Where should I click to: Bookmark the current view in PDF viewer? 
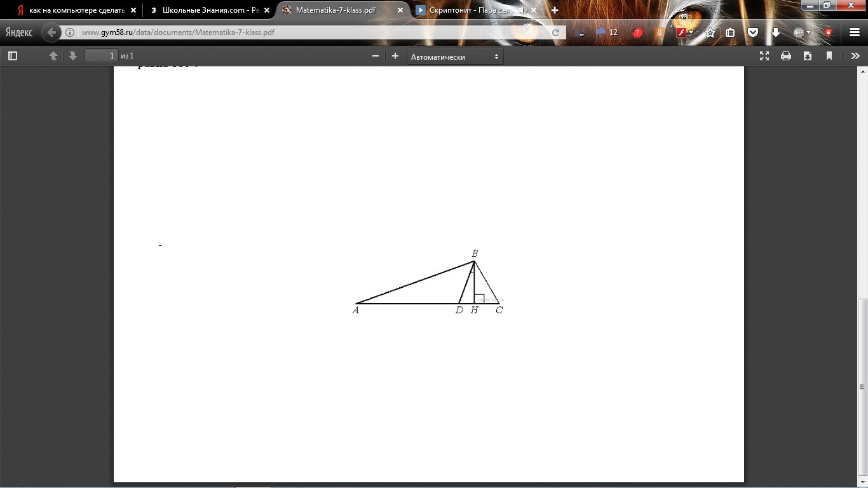(x=829, y=56)
